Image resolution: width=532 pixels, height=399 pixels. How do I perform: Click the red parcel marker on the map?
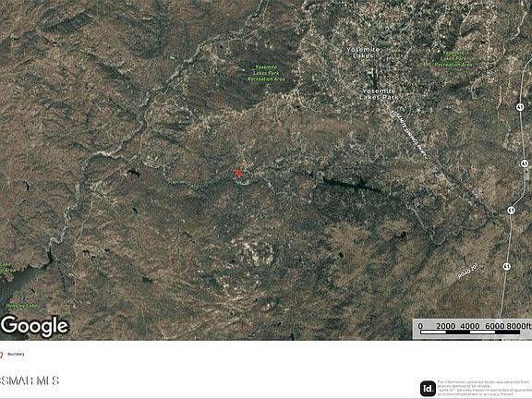point(238,174)
